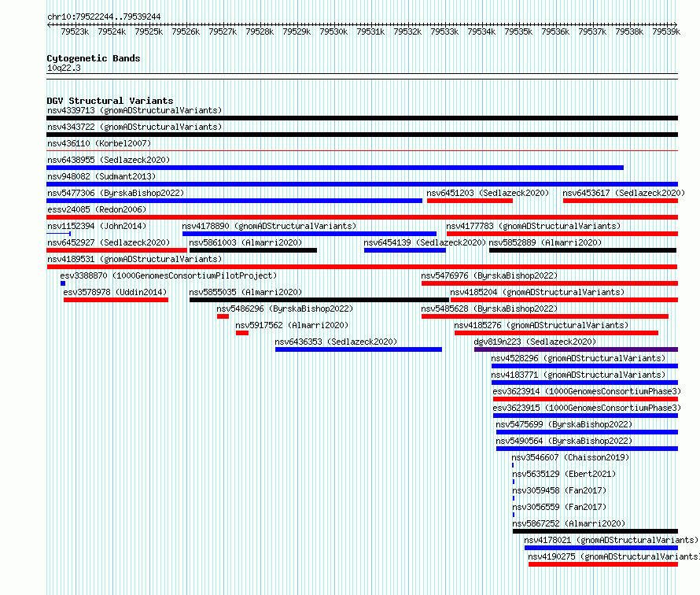Open the nsv436110 Korbel2007 variant
This screenshot has width=700, height=595.
tap(99, 143)
